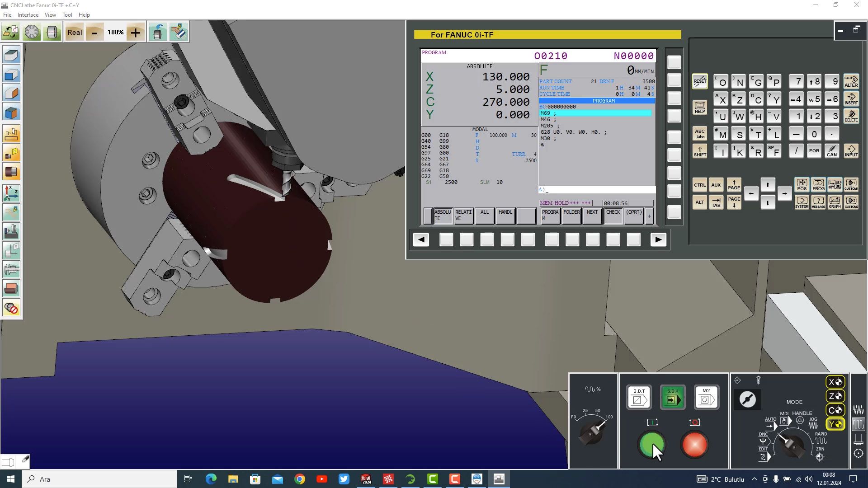Screen dimensions: 868x488
Task: Click the rapid override rotary knob
Action: coord(592,433)
